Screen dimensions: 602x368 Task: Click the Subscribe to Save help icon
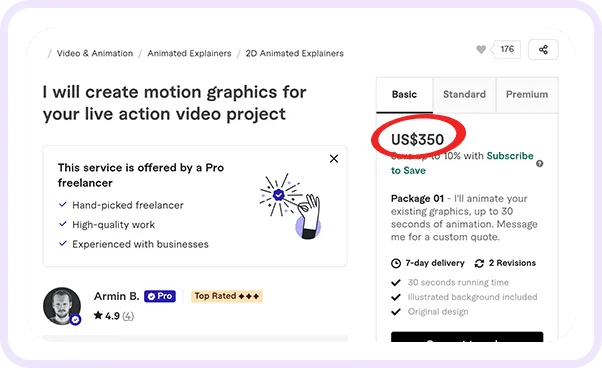pos(539,163)
